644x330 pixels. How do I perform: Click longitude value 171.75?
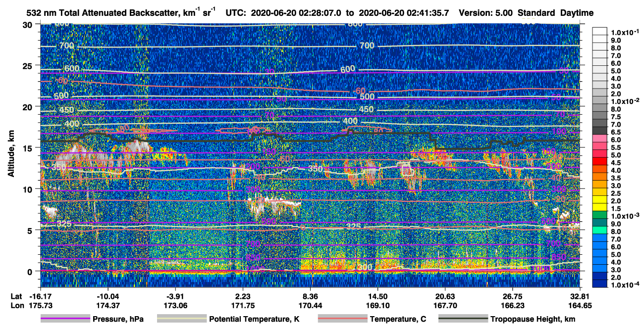(243, 306)
